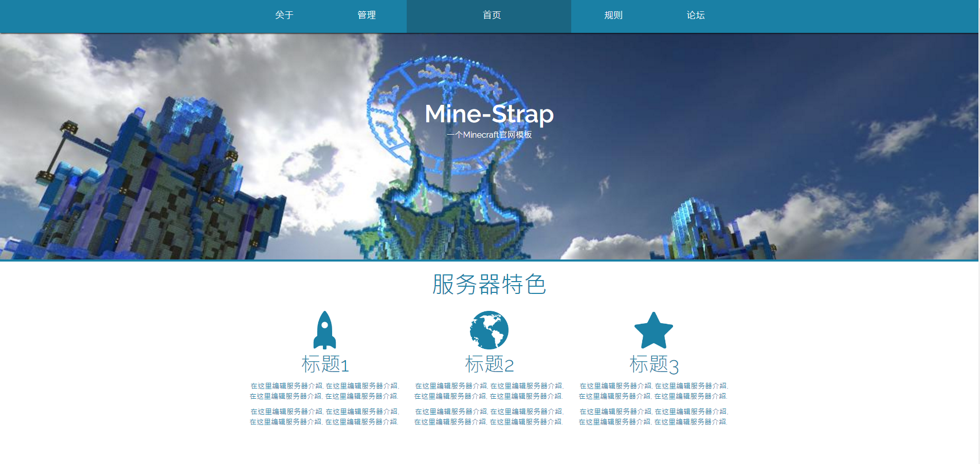
Task: Click the first description paragraph under 标题2
Action: point(489,391)
